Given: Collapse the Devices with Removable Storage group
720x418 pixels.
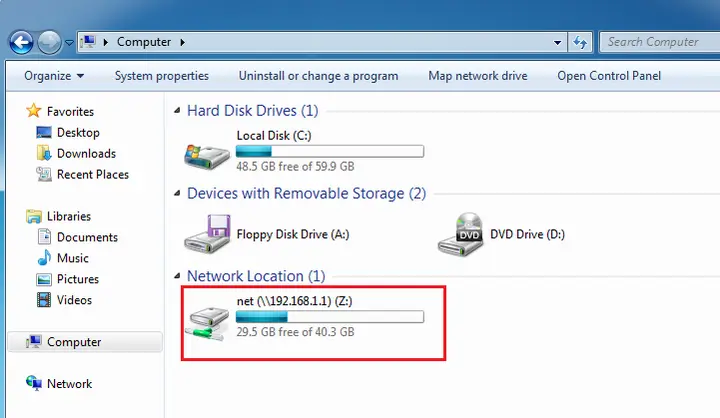Looking at the screenshot, I should [177, 193].
